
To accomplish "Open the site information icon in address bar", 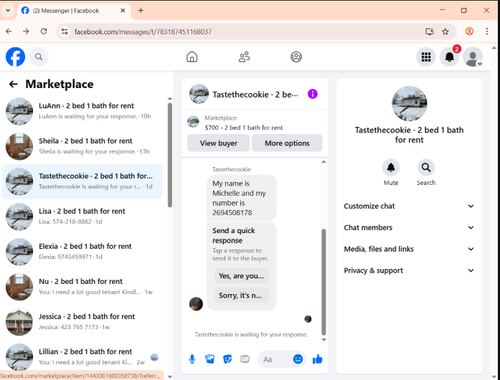I will (x=65, y=32).
